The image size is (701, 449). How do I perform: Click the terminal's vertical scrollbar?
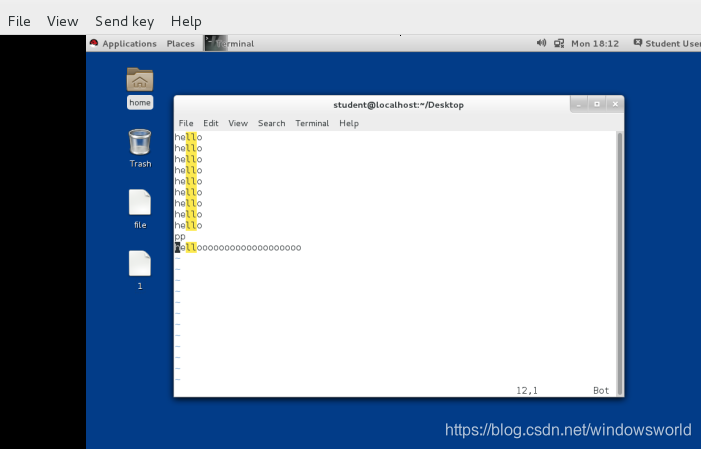pos(620,264)
